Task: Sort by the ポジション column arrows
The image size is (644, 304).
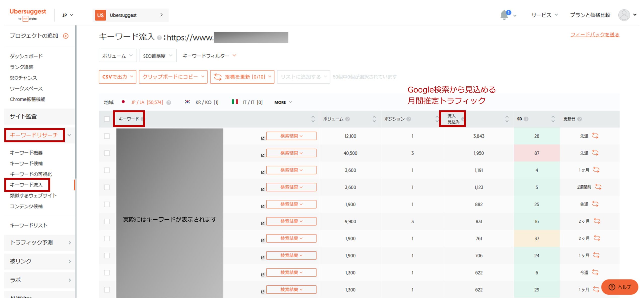Action: (437, 119)
